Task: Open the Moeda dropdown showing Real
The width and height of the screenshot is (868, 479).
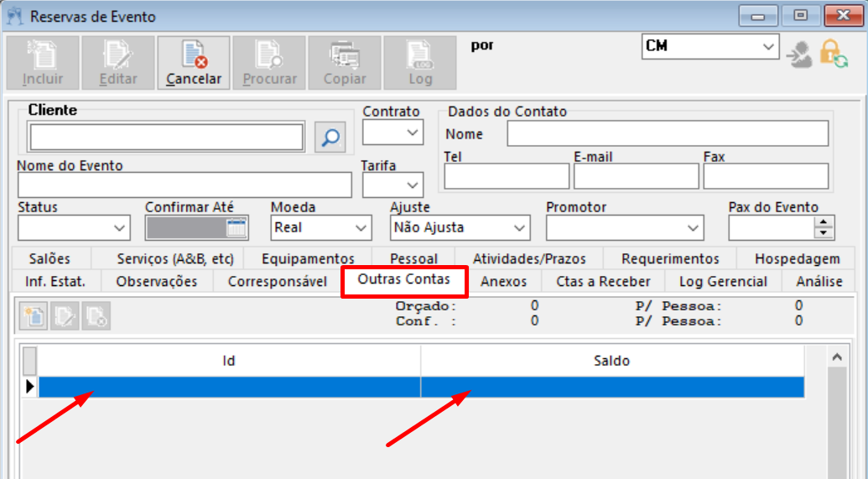Action: (361, 227)
